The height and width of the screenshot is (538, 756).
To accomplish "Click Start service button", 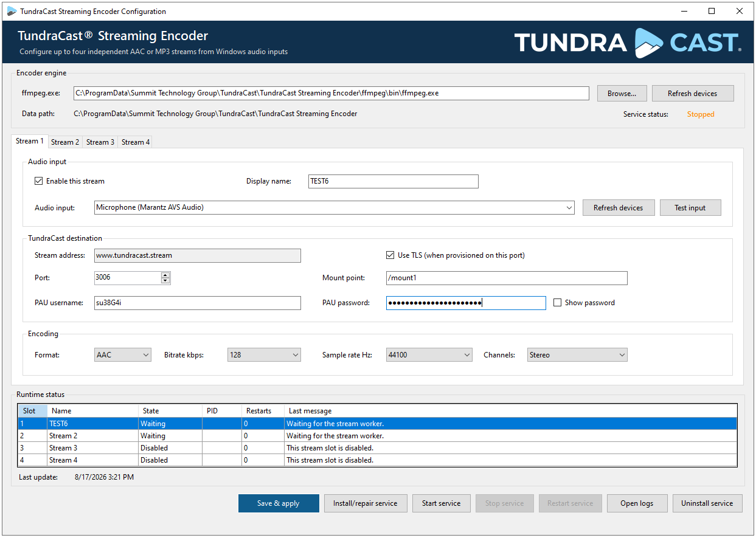I will pyautogui.click(x=442, y=503).
